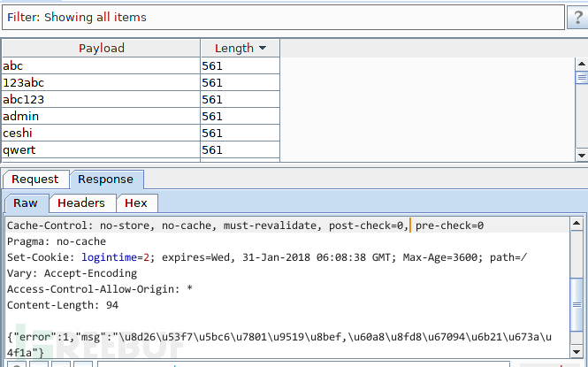Click the filter help question-mark button

pos(578,17)
